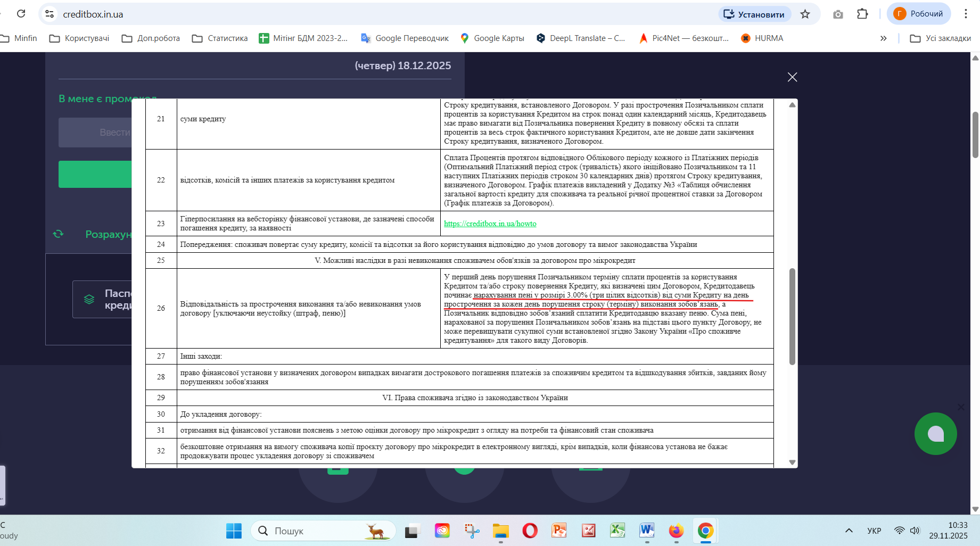Screen dimensions: 980x546
Task: Click the page scrollbar thumb at right edge
Action: point(975,135)
